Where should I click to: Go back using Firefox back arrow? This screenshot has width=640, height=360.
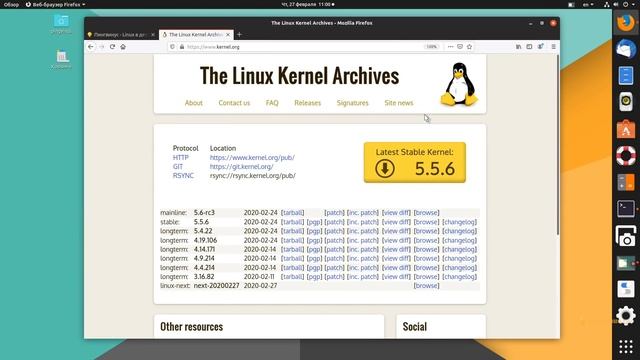[x=91, y=47]
